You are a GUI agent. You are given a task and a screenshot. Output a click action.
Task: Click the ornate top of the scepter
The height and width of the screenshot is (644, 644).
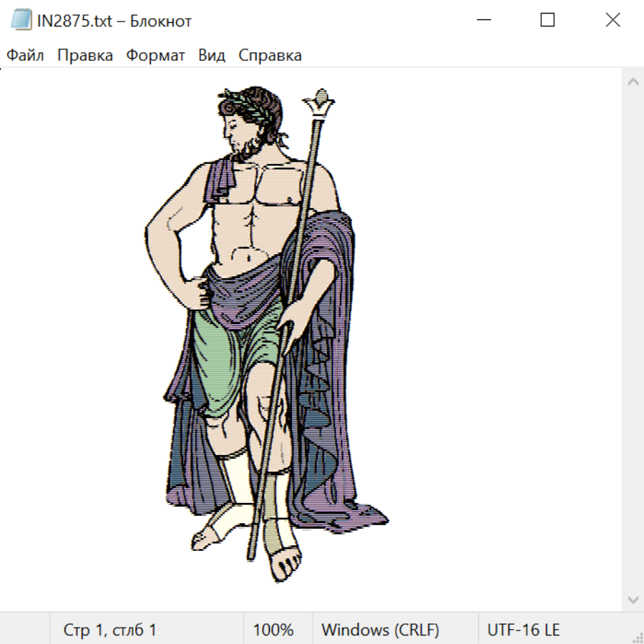click(x=319, y=105)
